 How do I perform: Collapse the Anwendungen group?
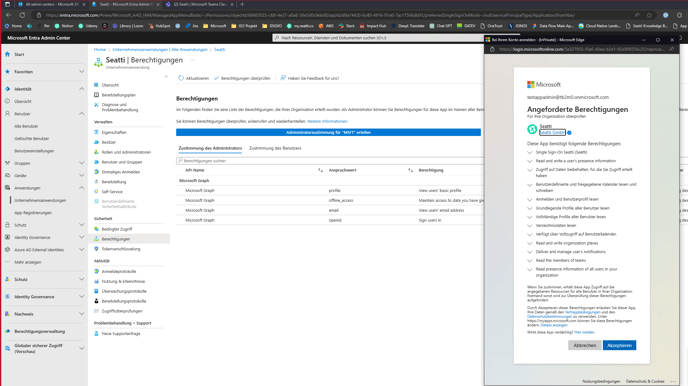82,188
